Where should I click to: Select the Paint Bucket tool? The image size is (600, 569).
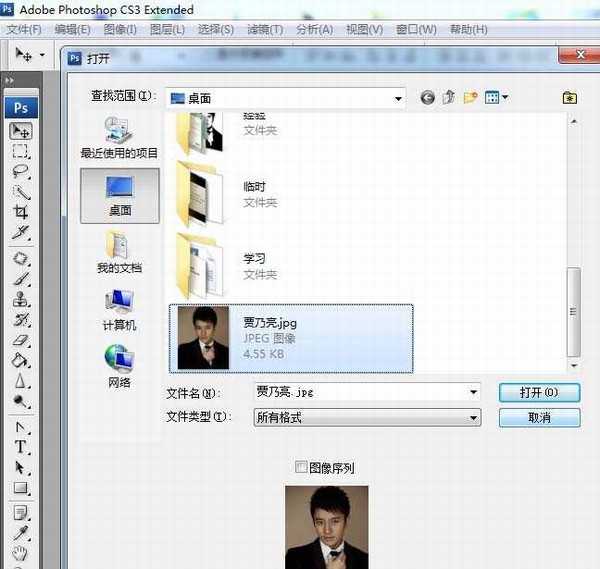pyautogui.click(x=20, y=360)
